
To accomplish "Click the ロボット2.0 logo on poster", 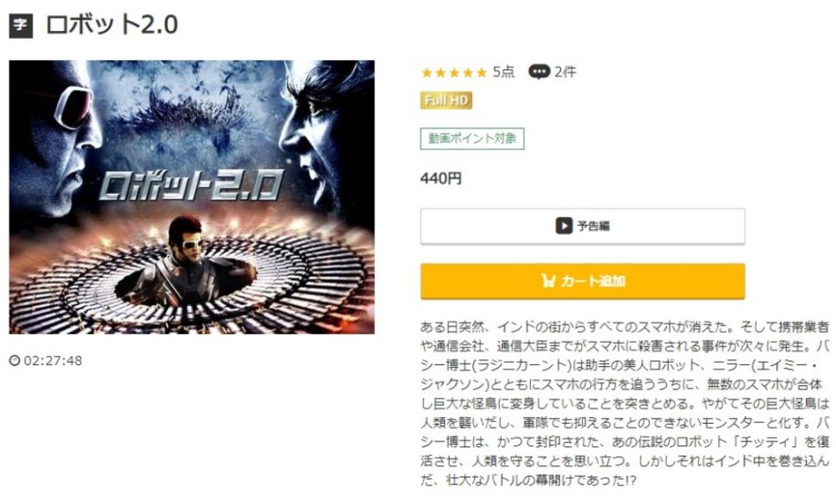I will point(191,185).
